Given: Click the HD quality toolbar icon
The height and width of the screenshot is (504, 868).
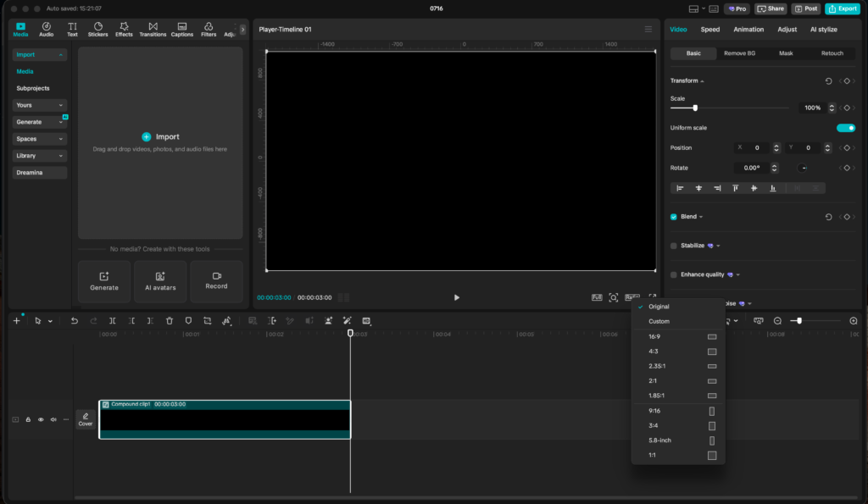Looking at the screenshot, I should (x=366, y=321).
